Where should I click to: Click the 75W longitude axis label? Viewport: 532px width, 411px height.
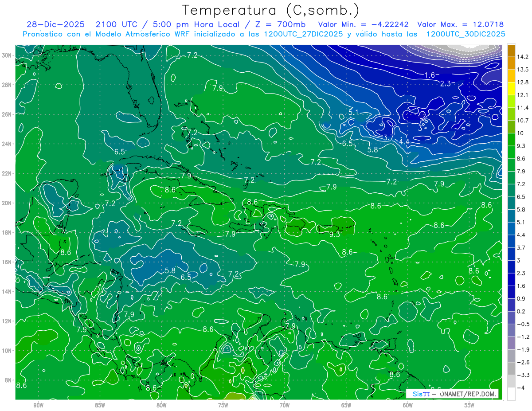(223, 405)
